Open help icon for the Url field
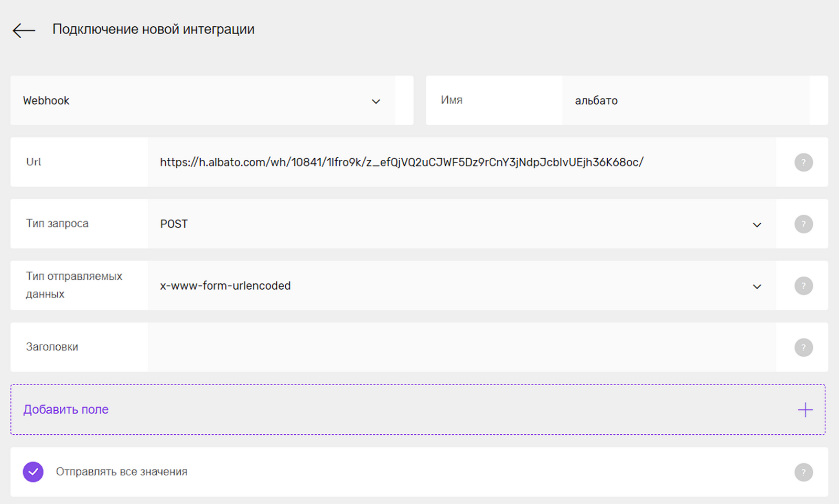 [x=803, y=162]
